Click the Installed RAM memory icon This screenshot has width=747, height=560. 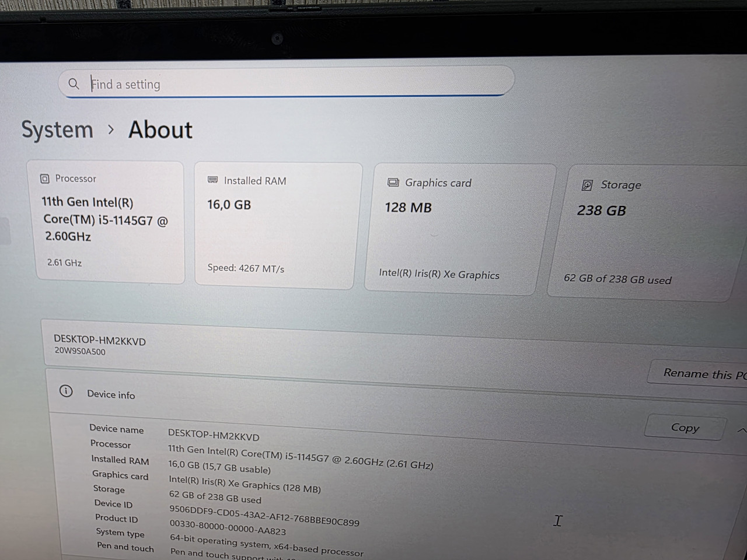(x=213, y=180)
